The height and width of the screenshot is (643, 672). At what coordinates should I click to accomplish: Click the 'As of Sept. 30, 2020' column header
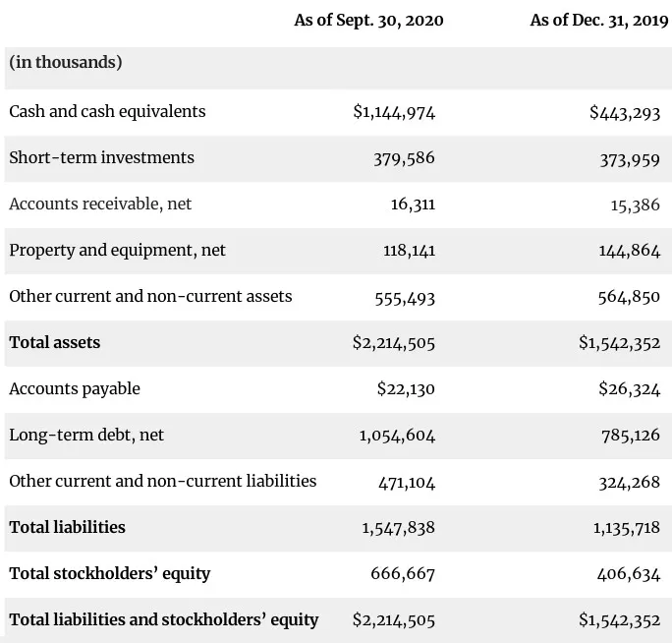tap(368, 21)
